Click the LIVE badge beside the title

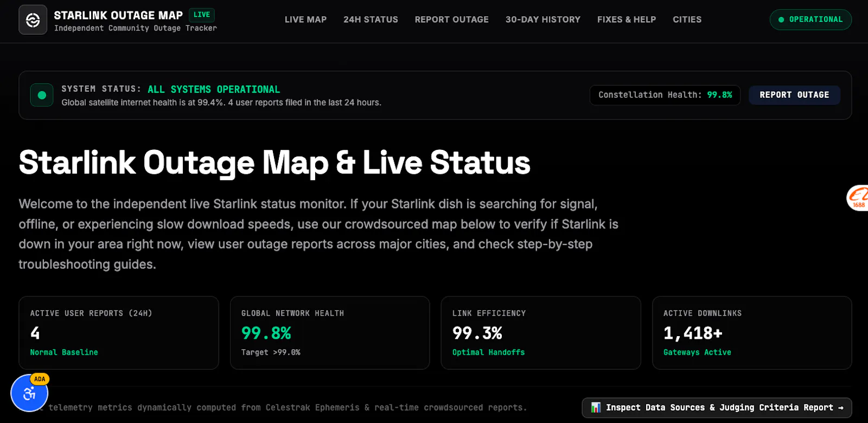coord(202,15)
